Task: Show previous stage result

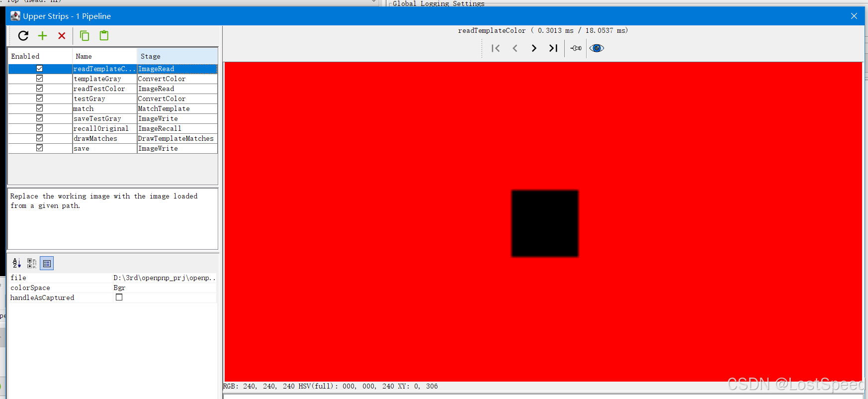Action: [x=515, y=48]
